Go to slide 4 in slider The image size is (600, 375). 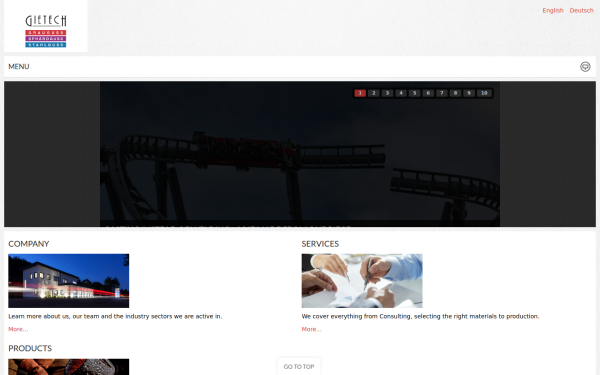(401, 93)
